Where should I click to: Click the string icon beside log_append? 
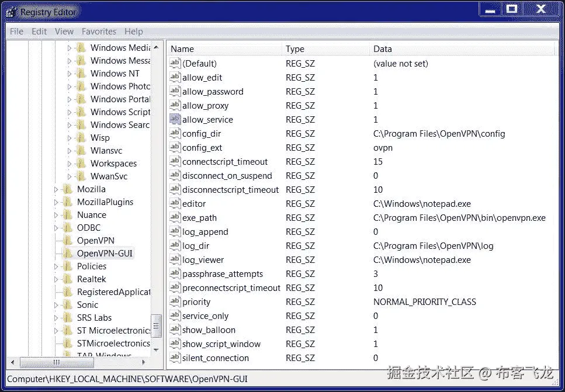[x=175, y=232]
